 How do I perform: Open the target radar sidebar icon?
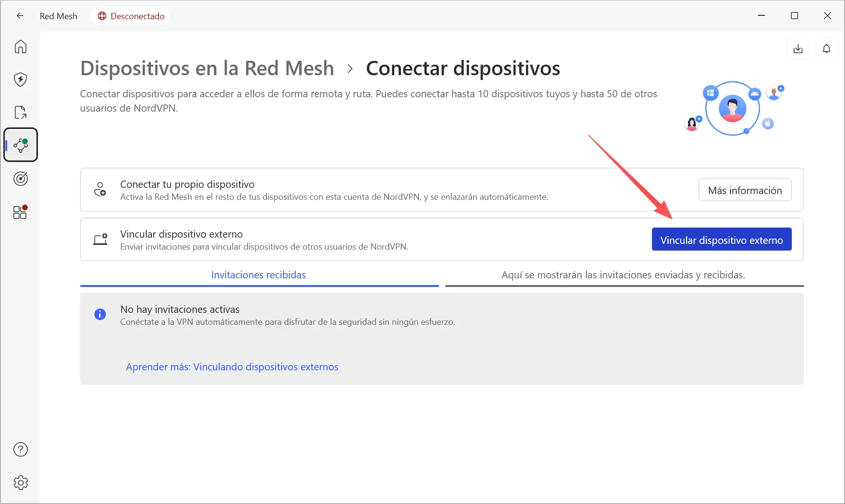click(x=21, y=179)
